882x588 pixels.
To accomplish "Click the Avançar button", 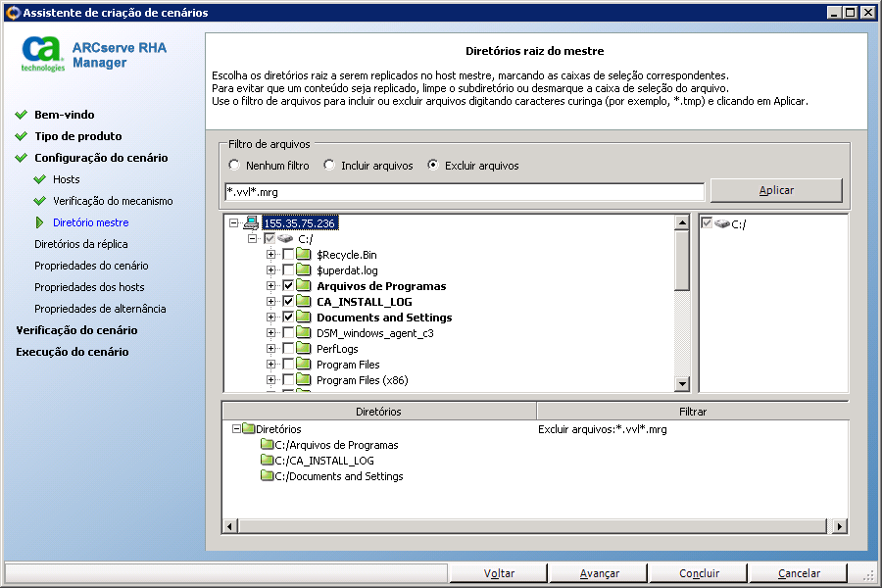I will tap(599, 572).
